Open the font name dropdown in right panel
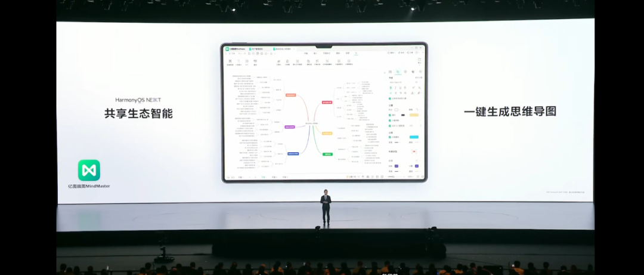Image resolution: width=644 pixels, height=275 pixels. click(398, 82)
